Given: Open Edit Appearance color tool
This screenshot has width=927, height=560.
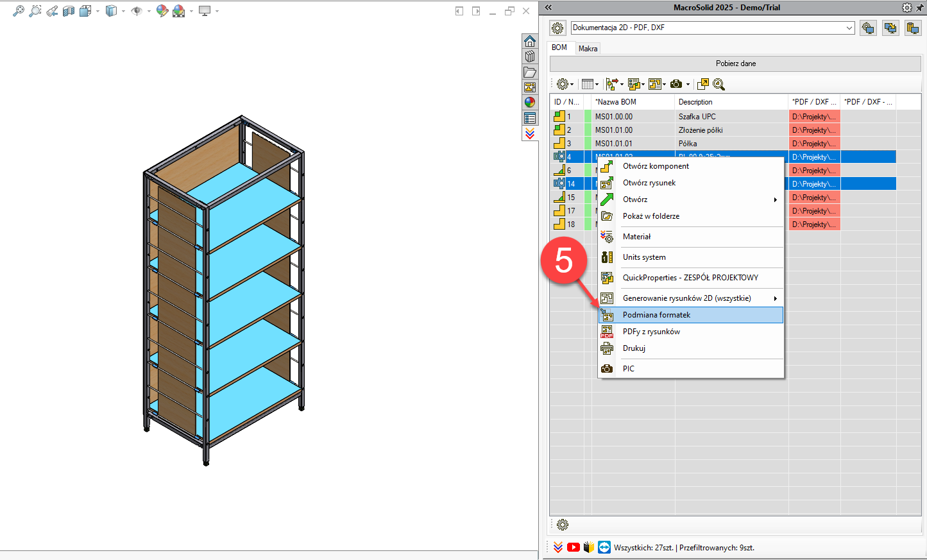Looking at the screenshot, I should click(162, 11).
